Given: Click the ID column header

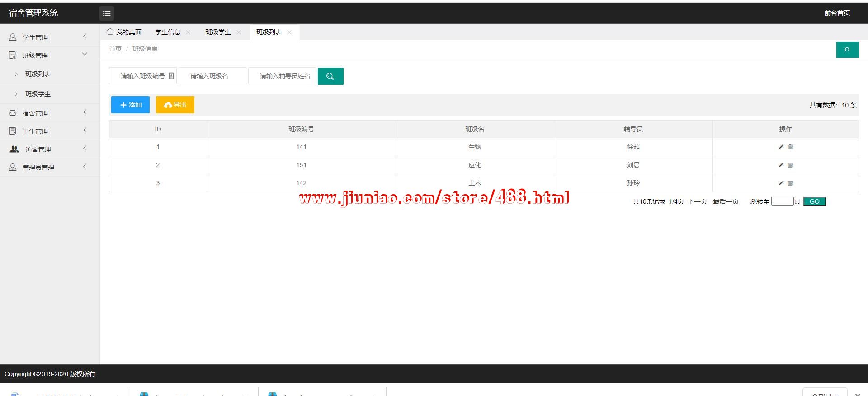Looking at the screenshot, I should pos(158,129).
